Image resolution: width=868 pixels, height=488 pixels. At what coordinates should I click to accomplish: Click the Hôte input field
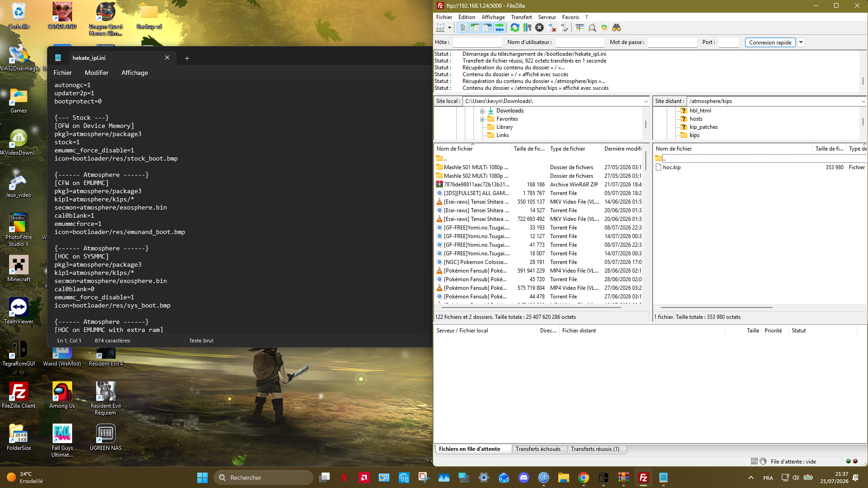tap(477, 42)
